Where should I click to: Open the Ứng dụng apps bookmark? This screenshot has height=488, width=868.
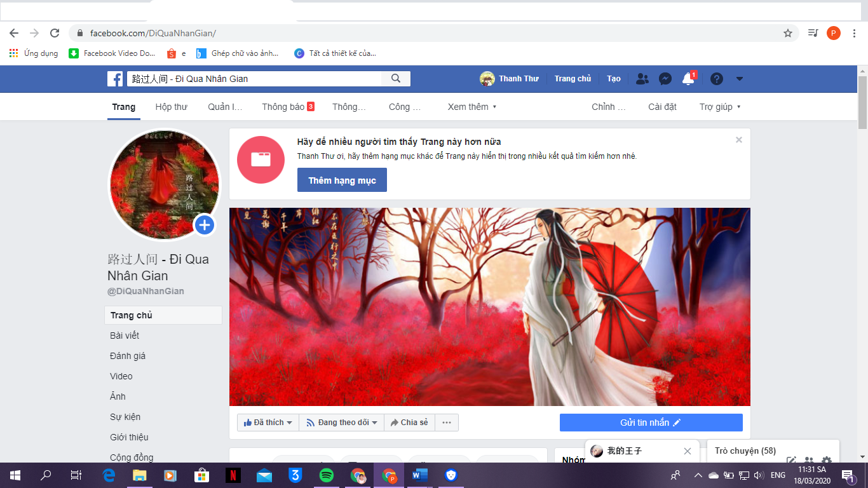[34, 53]
